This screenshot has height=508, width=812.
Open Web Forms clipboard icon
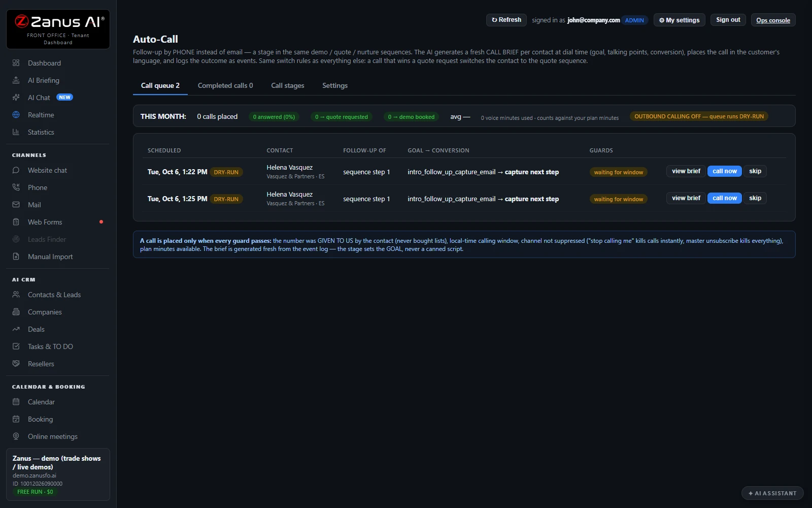pos(16,222)
